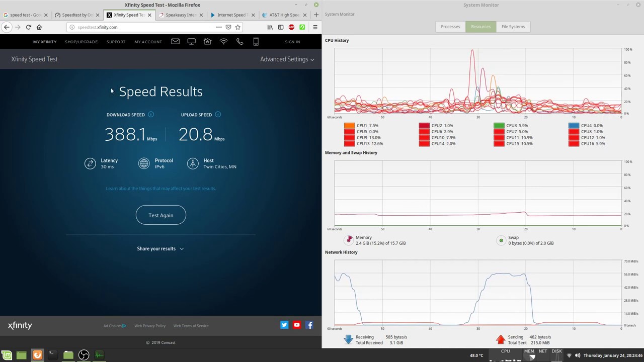Viewport: 644px width, 362px height.
Task: Go to the Firefox home page
Action: [x=39, y=27]
